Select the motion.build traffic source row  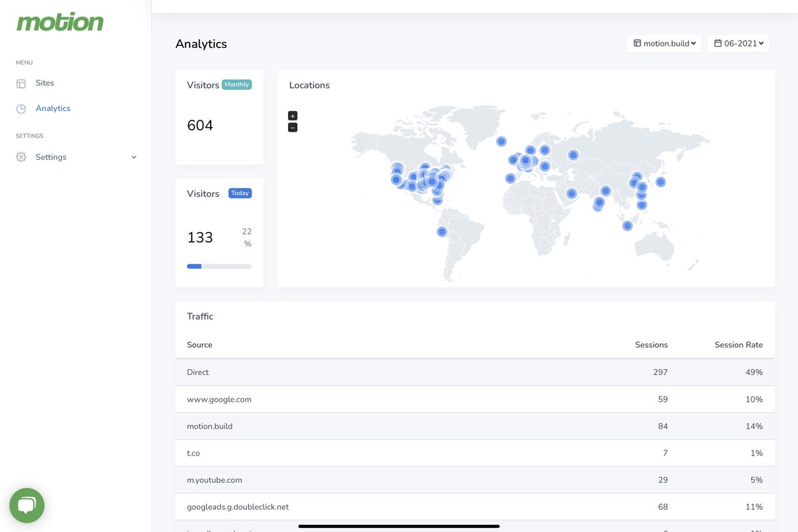coord(475,426)
